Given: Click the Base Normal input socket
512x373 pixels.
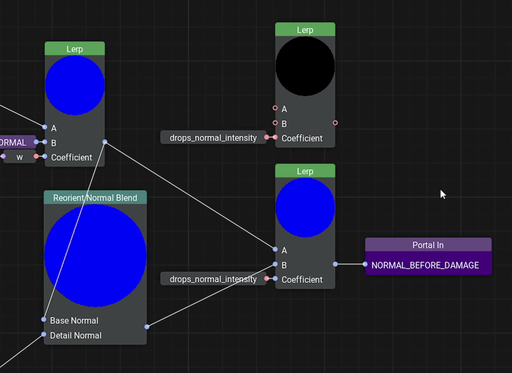Looking at the screenshot, I should [44, 319].
